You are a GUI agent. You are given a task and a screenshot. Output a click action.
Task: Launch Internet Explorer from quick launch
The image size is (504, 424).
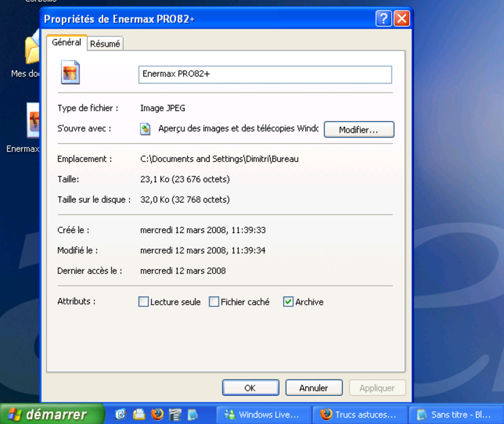[x=121, y=414]
